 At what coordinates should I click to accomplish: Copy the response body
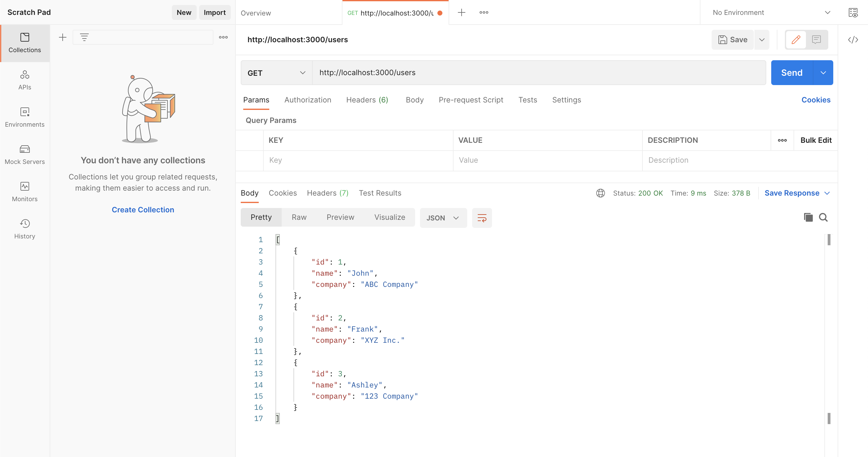[x=808, y=217]
